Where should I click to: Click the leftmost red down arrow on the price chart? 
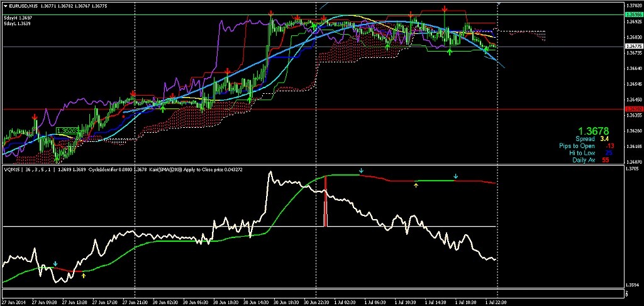(x=34, y=116)
